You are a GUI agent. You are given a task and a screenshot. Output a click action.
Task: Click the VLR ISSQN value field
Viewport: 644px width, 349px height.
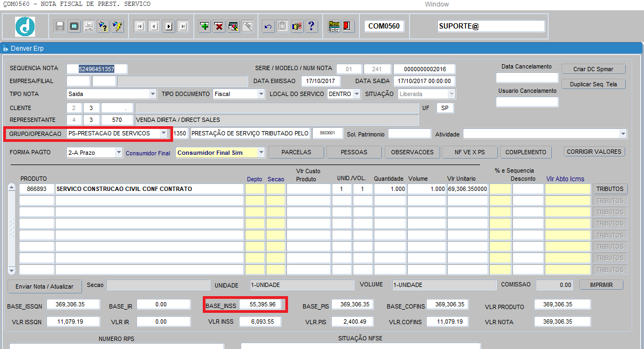(73, 321)
